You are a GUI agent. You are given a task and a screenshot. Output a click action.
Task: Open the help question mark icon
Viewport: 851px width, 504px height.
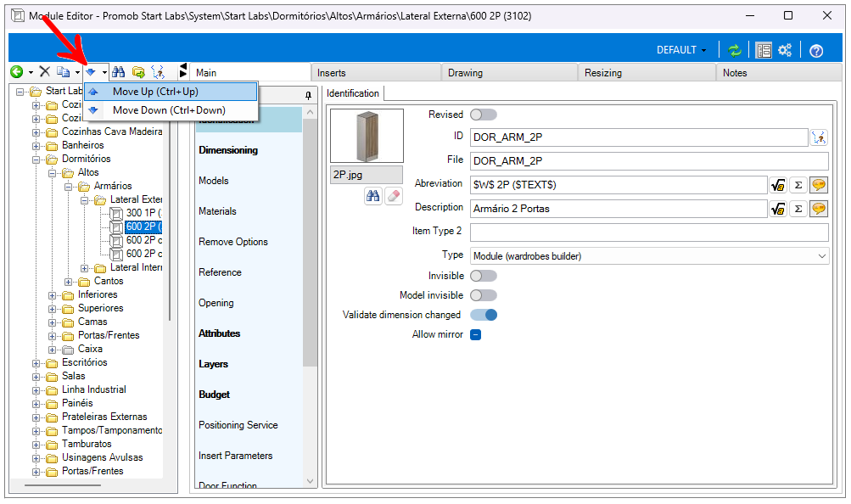[x=816, y=50]
